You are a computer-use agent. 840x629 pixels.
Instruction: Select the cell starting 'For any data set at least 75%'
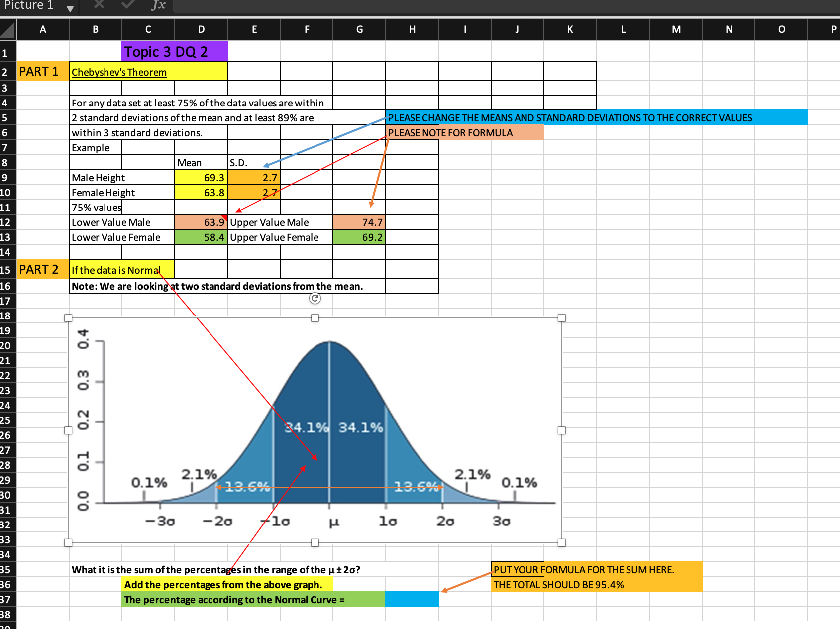pos(201,103)
